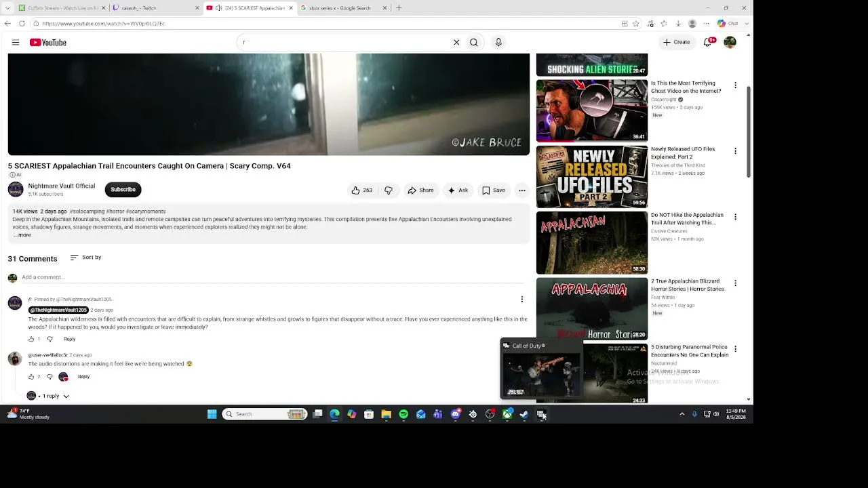The height and width of the screenshot is (488, 868).
Task: Open the YouTube guide hamburger menu
Action: click(x=16, y=43)
